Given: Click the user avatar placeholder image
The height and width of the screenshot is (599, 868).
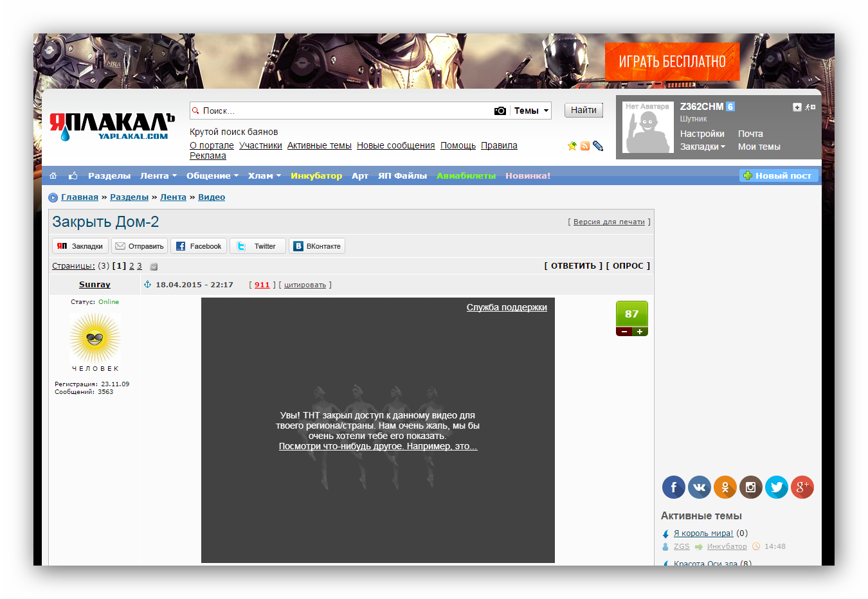Looking at the screenshot, I should [x=648, y=127].
